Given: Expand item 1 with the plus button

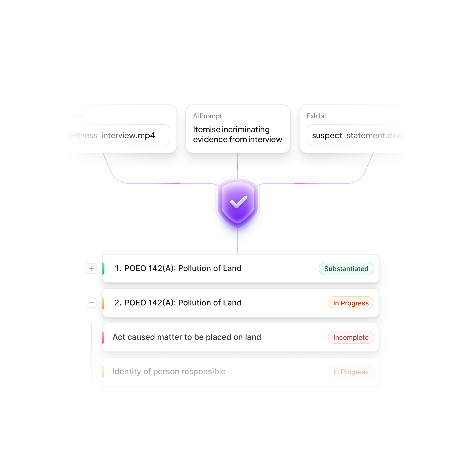Looking at the screenshot, I should coord(91,268).
